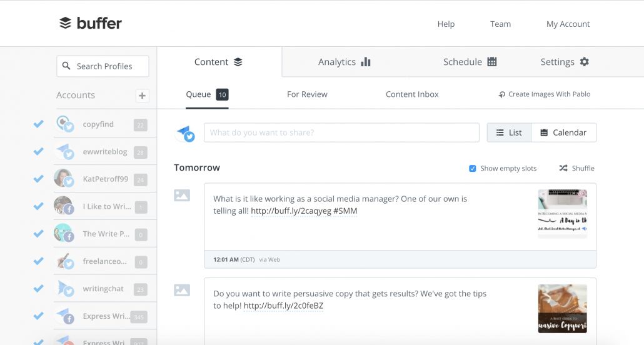
Task: Click the 12:01 AM post time
Action: tap(226, 259)
